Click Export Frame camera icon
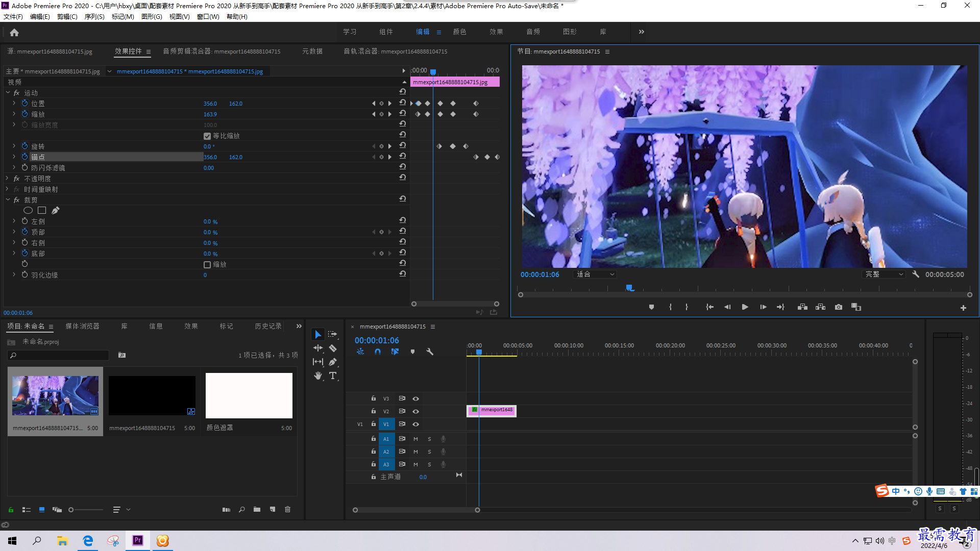The height and width of the screenshot is (551, 980). click(839, 307)
